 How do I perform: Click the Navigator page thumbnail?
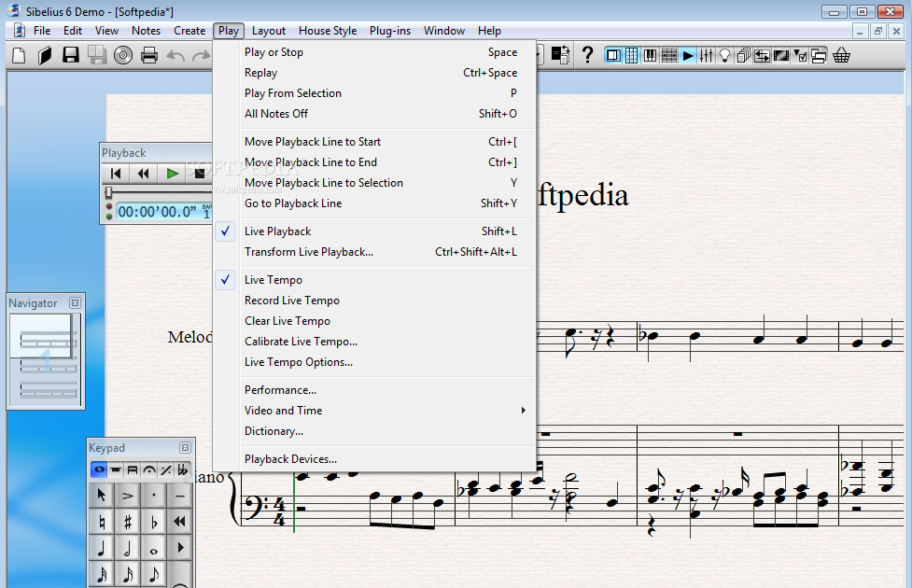point(46,358)
